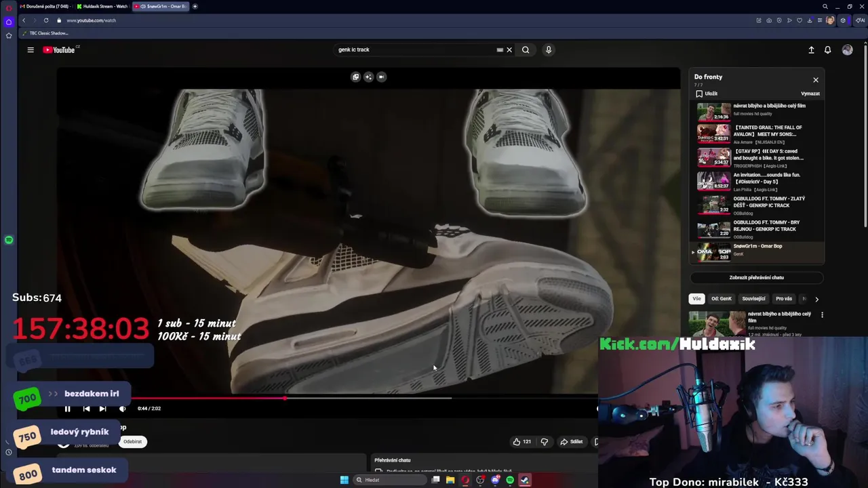This screenshot has width=868, height=488.
Task: Save the queue with Uložit
Action: click(x=707, y=94)
